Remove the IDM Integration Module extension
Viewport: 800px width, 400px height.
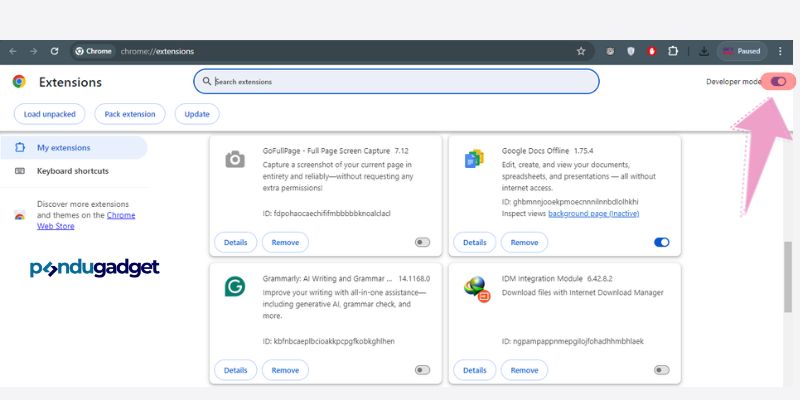tap(524, 370)
